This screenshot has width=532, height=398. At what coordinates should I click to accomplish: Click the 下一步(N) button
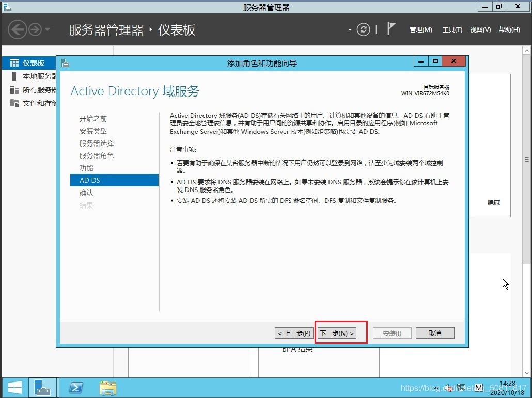click(337, 333)
